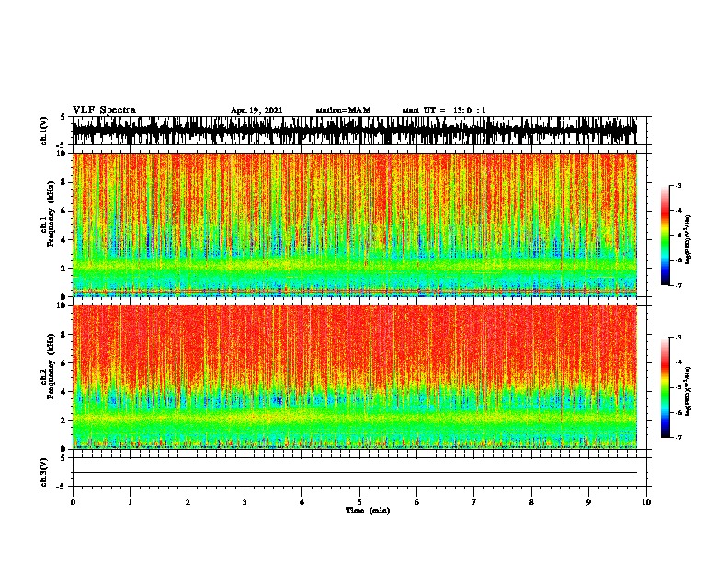Screen dimensions: 728x563
Task: Click the "ch.1(V)" waveform axis label
Action: [x=43, y=131]
